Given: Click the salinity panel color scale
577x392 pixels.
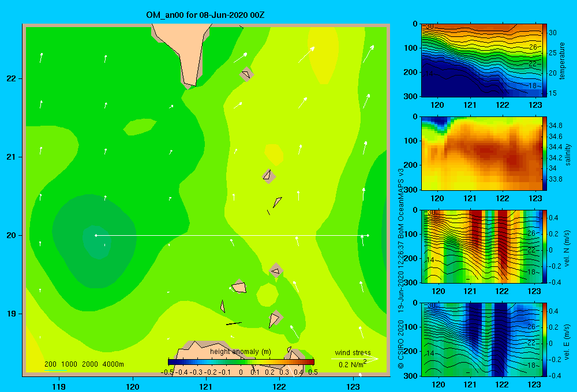Looking at the screenshot, I should [x=545, y=153].
